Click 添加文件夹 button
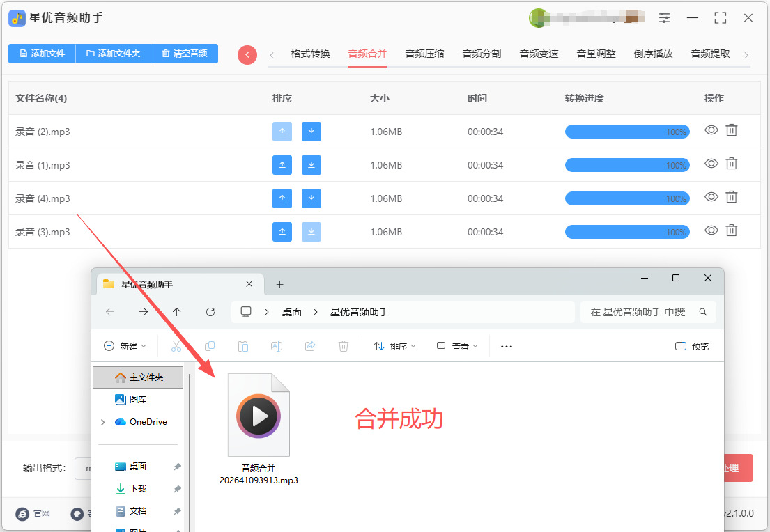This screenshot has width=770, height=532. click(114, 54)
